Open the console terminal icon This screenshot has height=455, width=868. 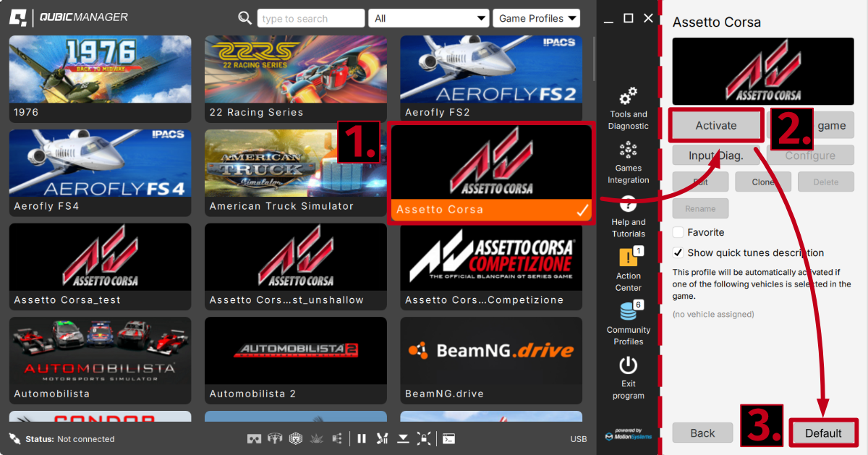[x=448, y=438]
